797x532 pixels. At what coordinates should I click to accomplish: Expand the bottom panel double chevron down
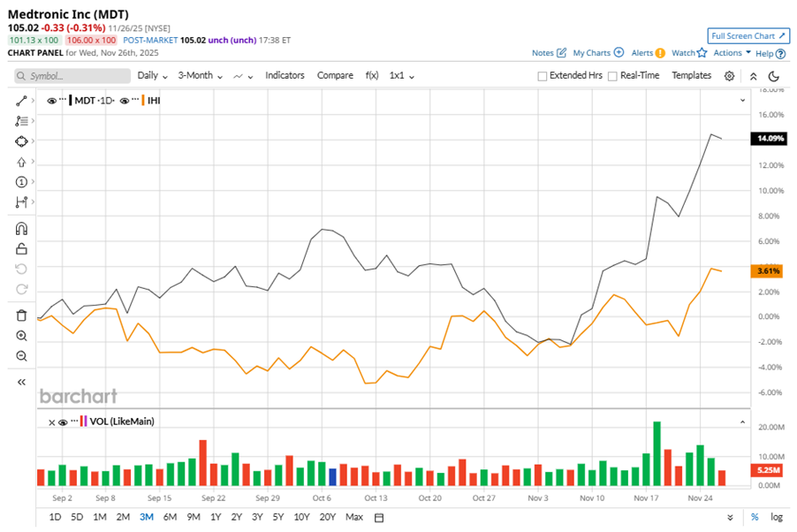pyautogui.click(x=730, y=518)
